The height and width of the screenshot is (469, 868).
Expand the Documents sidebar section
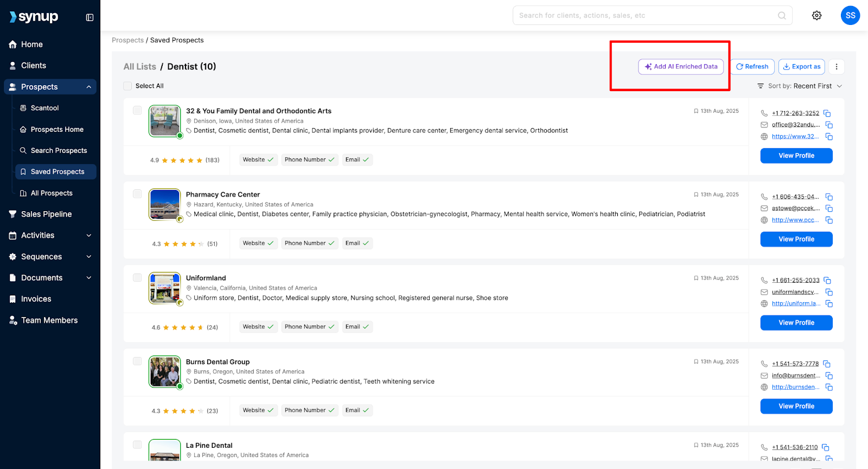pyautogui.click(x=89, y=278)
